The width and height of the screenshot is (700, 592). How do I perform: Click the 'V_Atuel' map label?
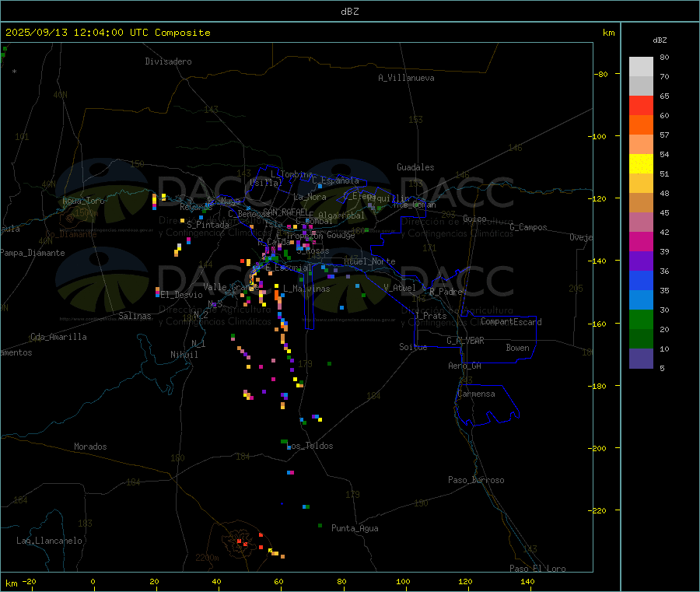400,288
